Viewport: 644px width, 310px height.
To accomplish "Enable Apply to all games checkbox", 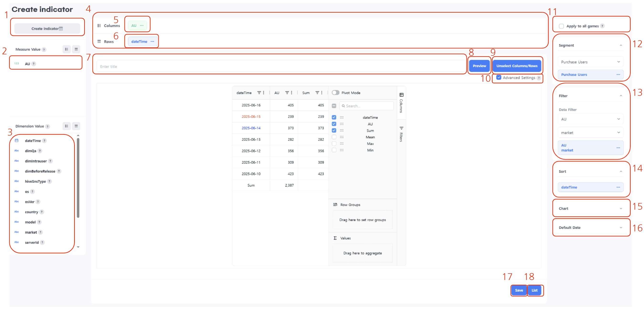I will pyautogui.click(x=561, y=26).
